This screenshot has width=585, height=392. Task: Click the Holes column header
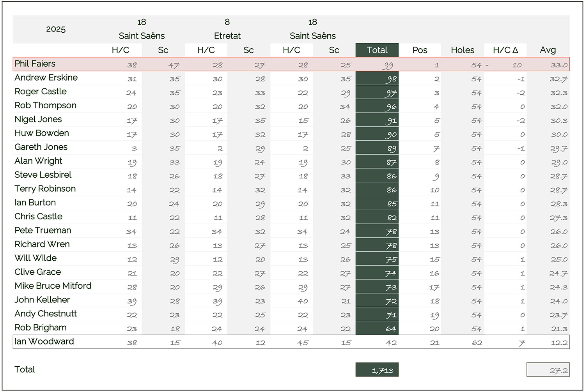[463, 50]
